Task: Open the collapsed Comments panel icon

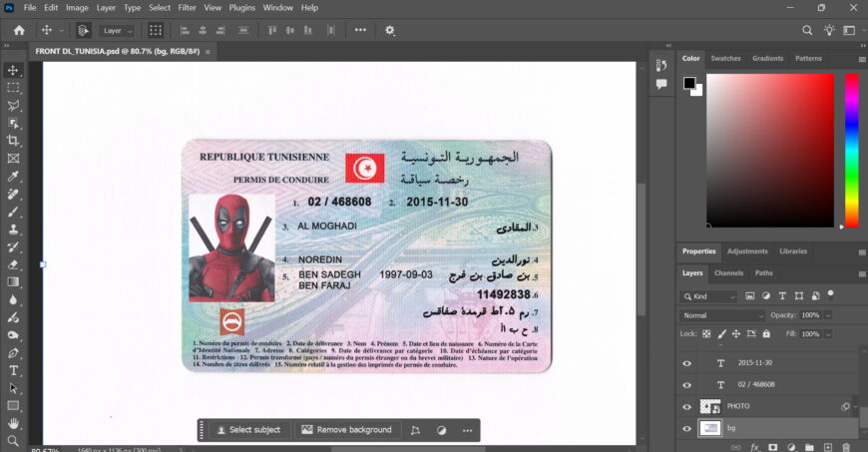Action: (x=661, y=84)
